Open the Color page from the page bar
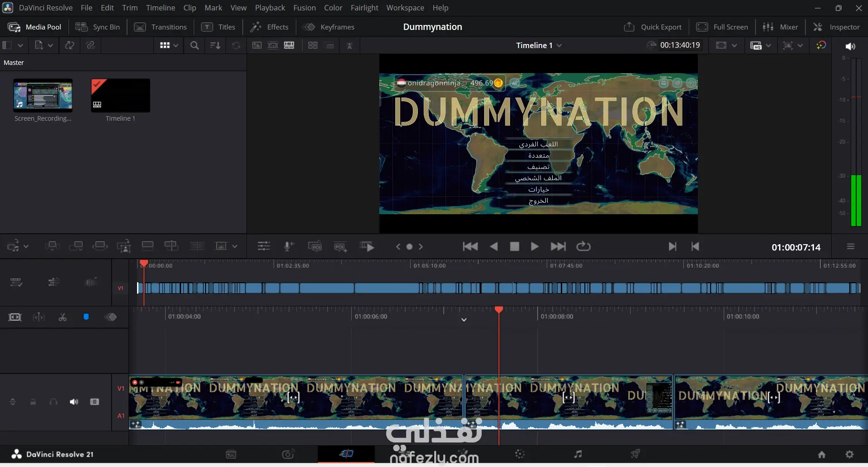 520,454
